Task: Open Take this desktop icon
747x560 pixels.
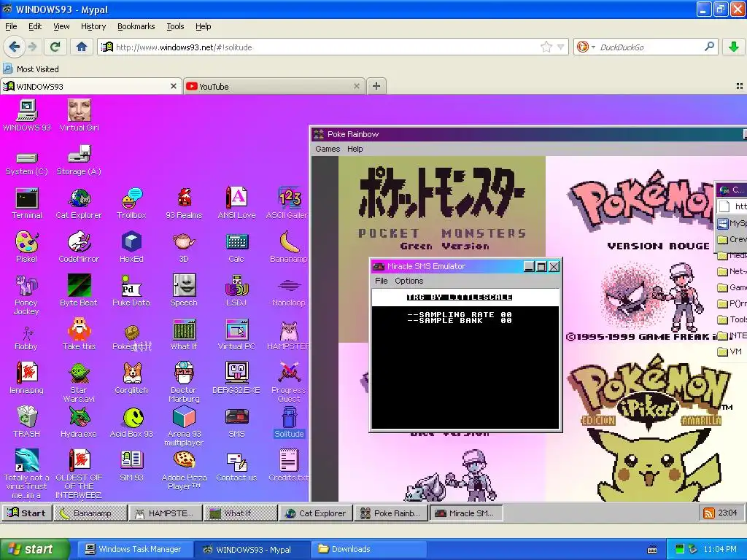Action: pyautogui.click(x=79, y=335)
